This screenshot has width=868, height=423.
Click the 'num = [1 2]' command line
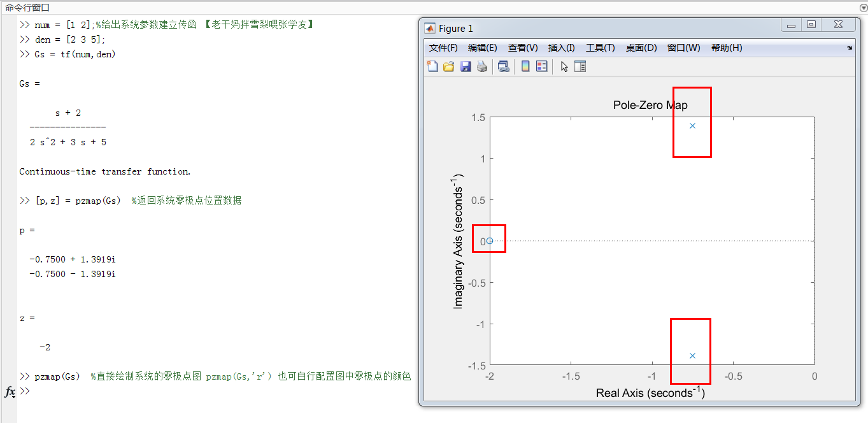coord(166,25)
